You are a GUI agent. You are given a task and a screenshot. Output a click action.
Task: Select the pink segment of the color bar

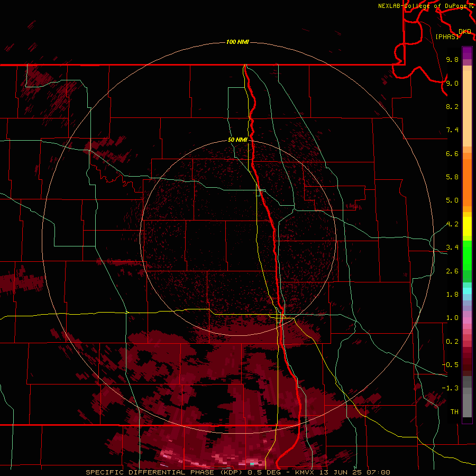coord(467,321)
